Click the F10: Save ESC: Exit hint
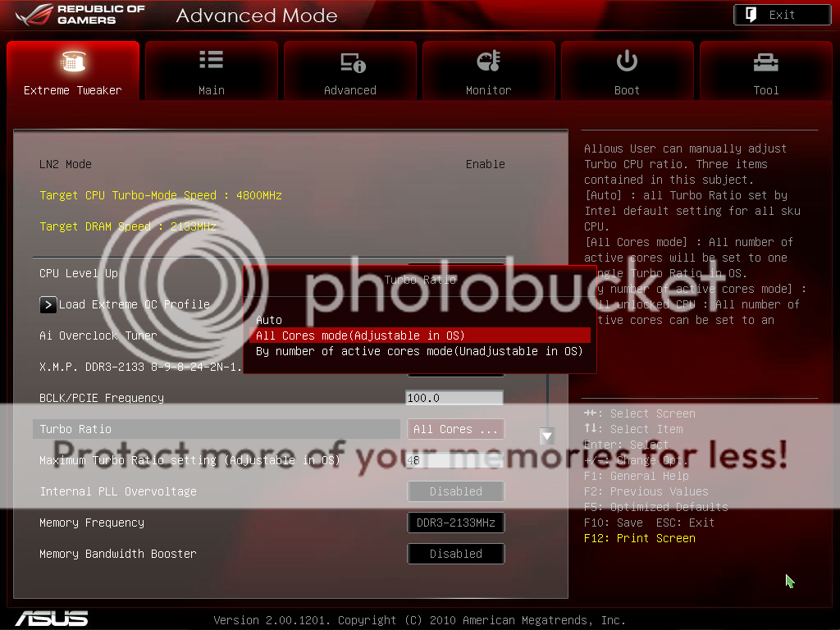 650,523
